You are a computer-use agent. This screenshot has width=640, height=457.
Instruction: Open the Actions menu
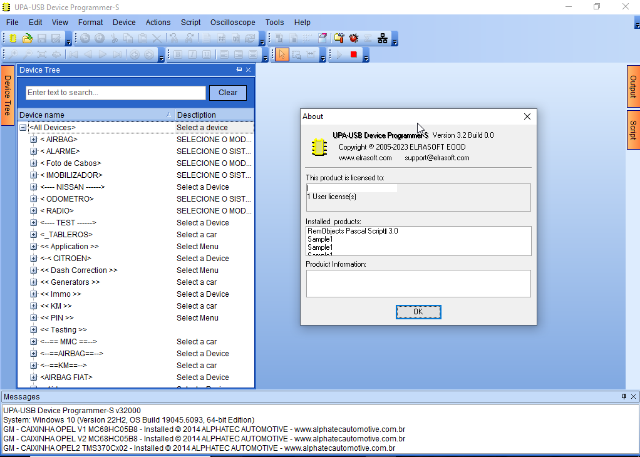click(158, 22)
